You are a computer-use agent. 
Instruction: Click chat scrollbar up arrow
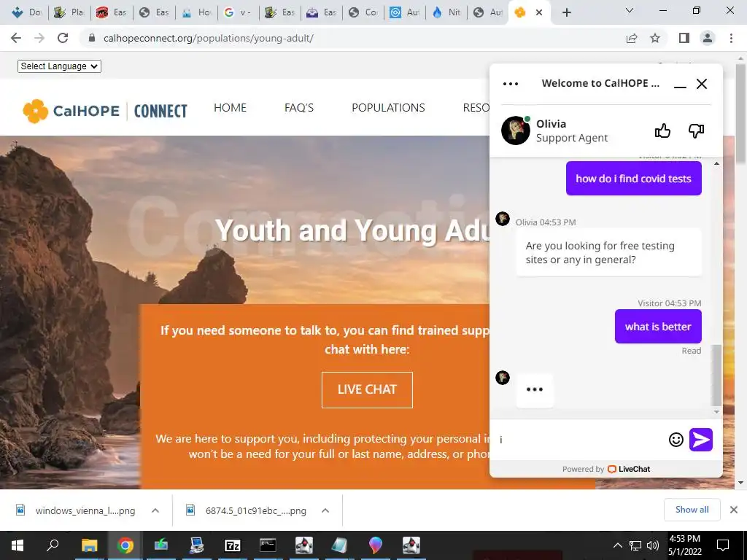[716, 164]
